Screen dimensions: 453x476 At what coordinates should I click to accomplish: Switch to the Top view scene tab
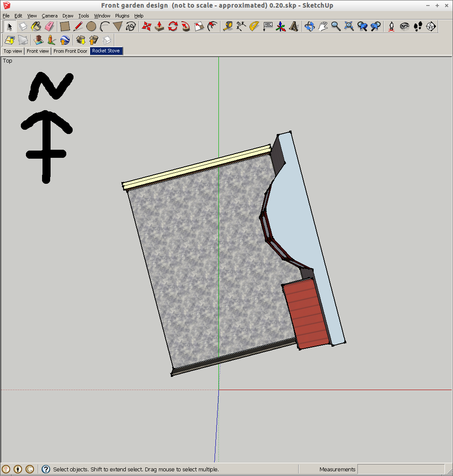pyautogui.click(x=13, y=51)
